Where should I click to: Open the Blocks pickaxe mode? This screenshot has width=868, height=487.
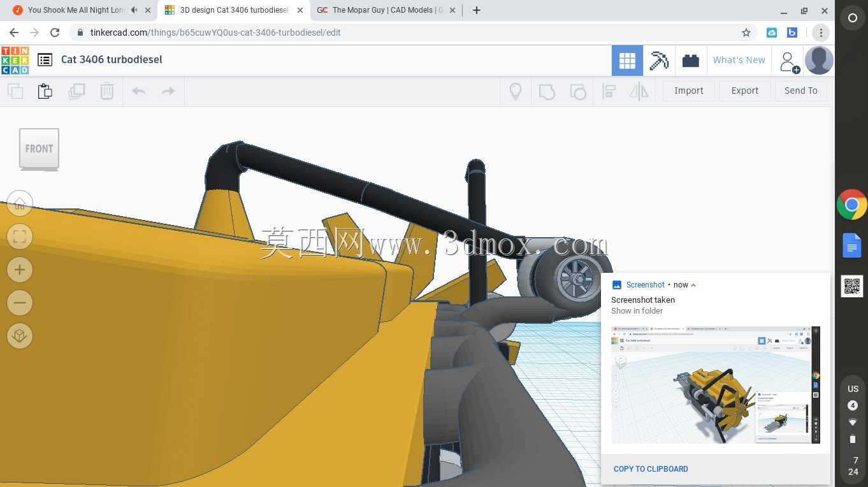659,61
